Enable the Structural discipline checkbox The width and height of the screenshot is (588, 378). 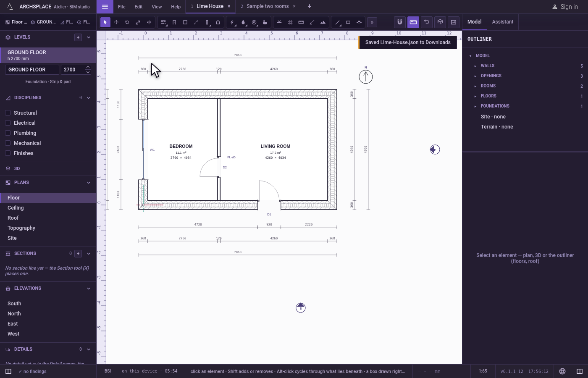8,113
